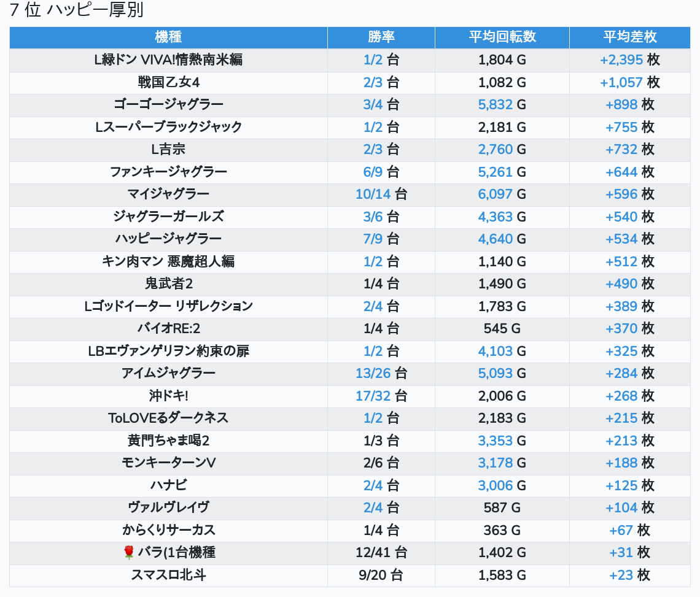Click the 4,363 G average spins value
This screenshot has height=597, width=700.
point(502,217)
